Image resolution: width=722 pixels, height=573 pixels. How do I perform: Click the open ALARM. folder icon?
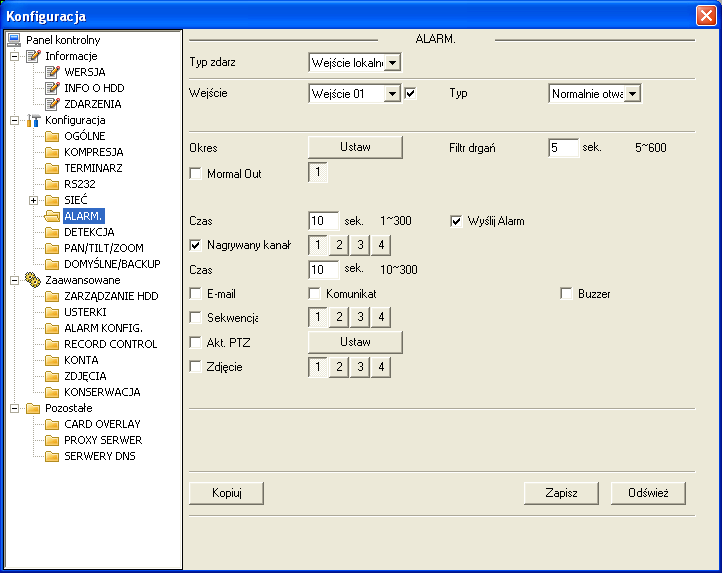52,216
